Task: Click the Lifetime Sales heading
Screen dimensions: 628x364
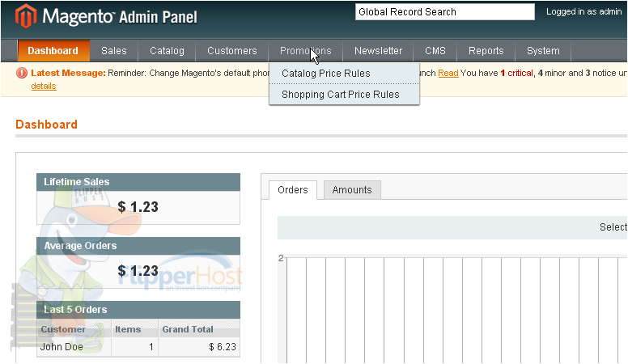Action: 77,182
